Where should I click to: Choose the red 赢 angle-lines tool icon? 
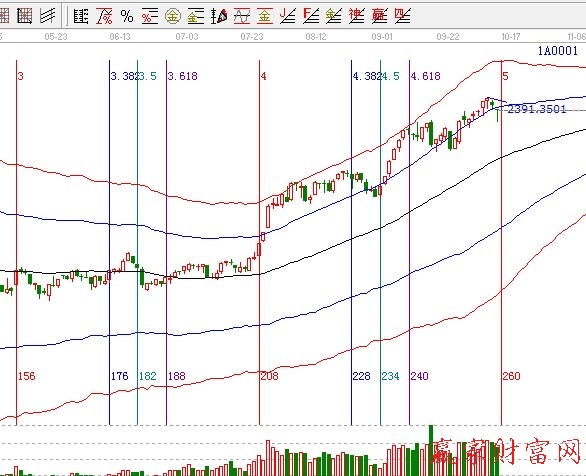(x=379, y=16)
